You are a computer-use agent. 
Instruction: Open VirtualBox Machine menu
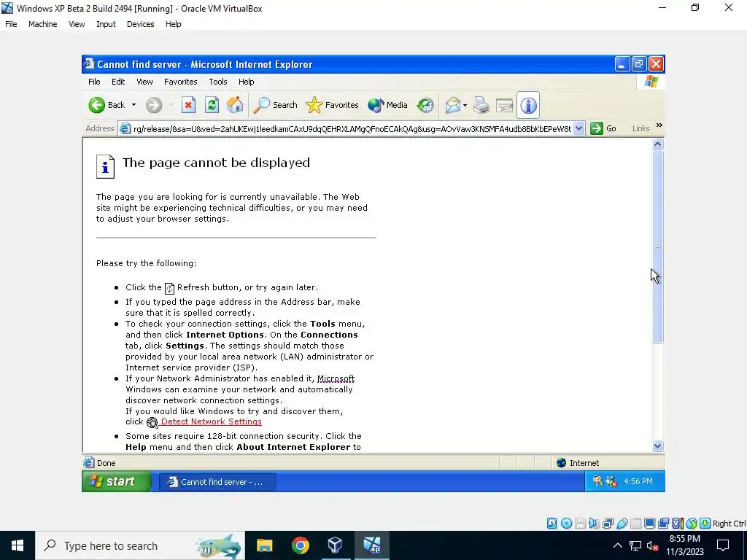[43, 24]
